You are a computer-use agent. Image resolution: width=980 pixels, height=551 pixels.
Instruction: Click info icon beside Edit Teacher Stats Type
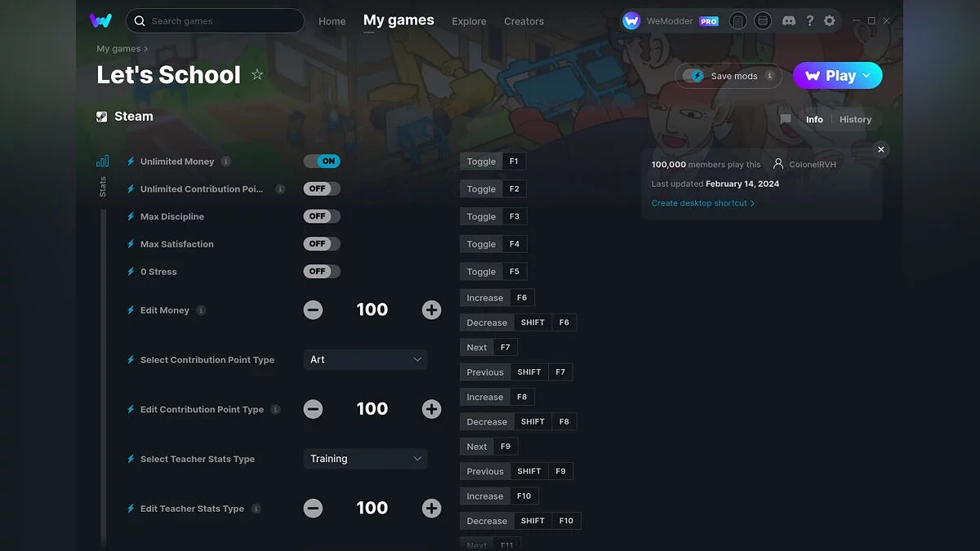coord(256,509)
